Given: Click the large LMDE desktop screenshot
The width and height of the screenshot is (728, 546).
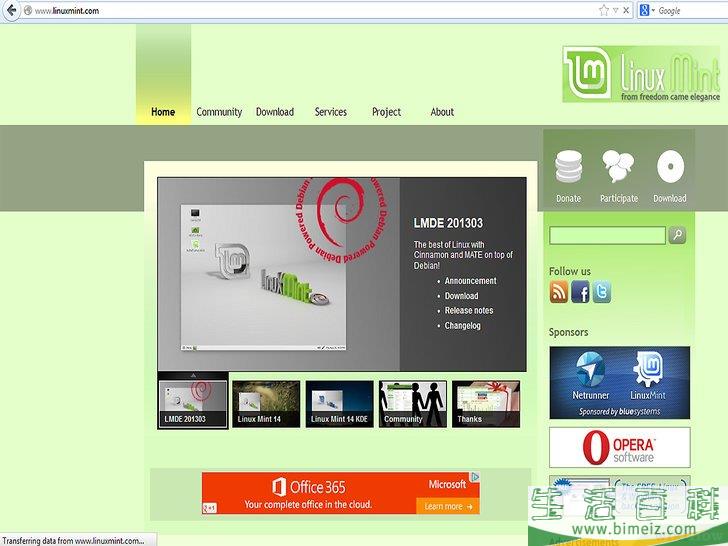Looking at the screenshot, I should click(263, 277).
